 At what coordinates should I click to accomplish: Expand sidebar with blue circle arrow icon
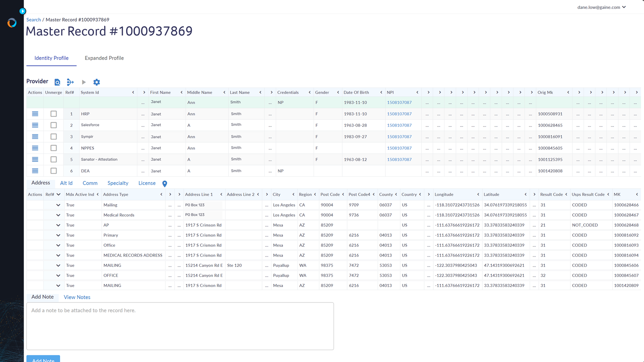click(22, 11)
